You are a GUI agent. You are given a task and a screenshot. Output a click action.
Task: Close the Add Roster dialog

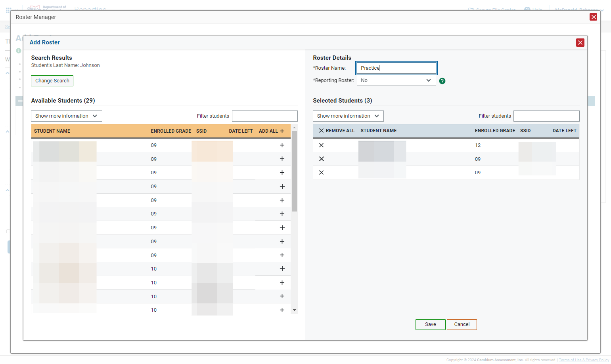pyautogui.click(x=580, y=42)
